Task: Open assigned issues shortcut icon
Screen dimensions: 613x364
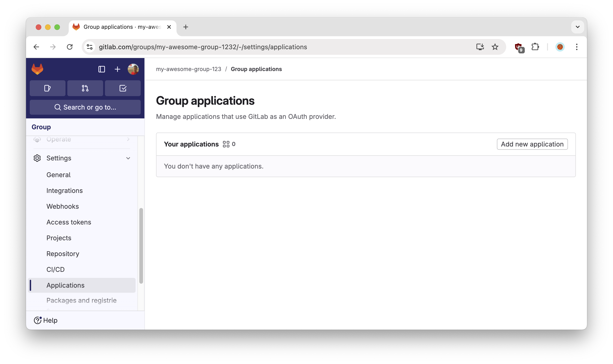Action: (47, 88)
